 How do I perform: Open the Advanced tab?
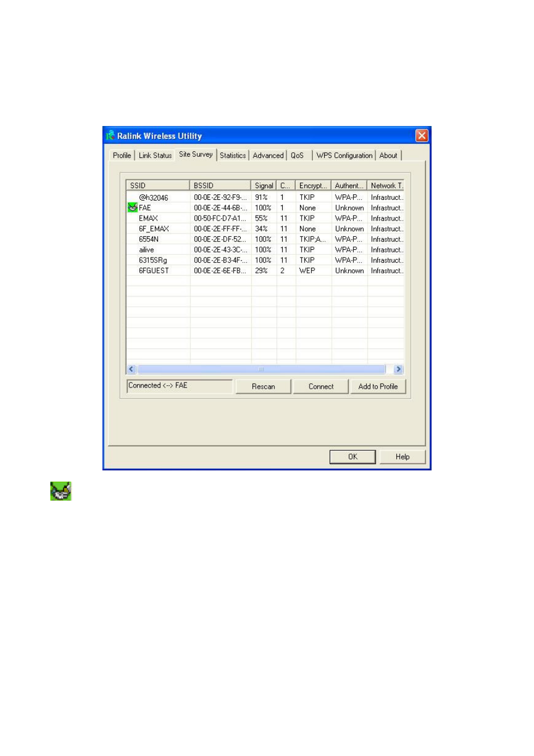[x=268, y=156]
